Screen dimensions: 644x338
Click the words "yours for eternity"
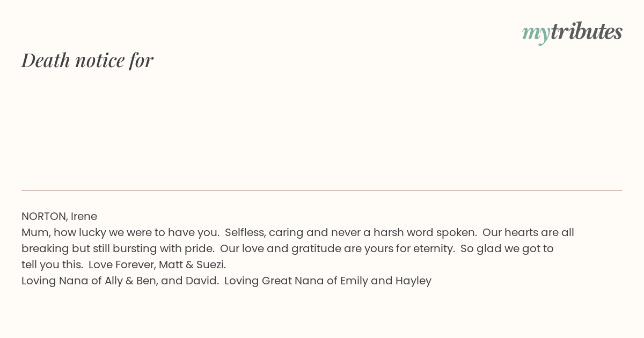[409, 249]
